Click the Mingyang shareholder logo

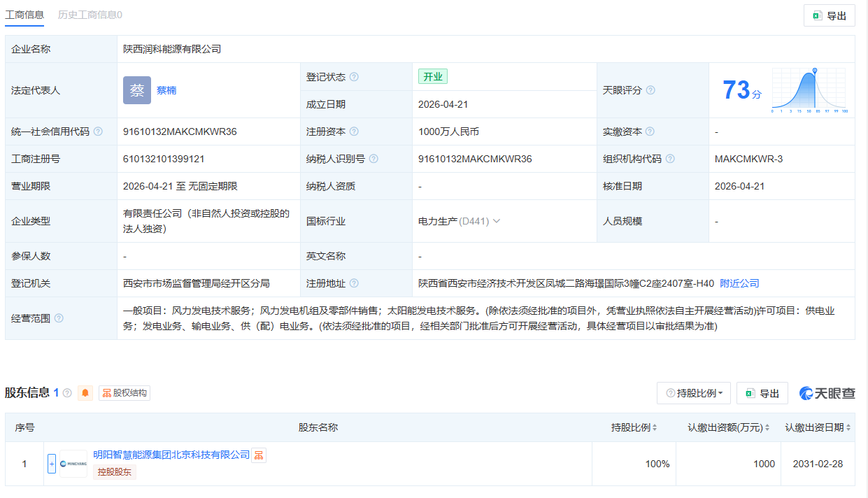pos(73,464)
